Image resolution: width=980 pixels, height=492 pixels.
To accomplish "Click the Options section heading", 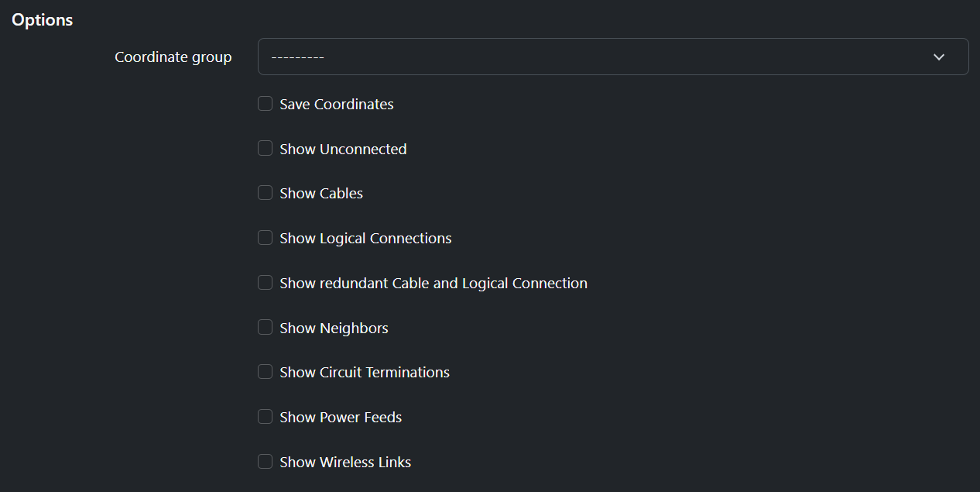I will click(42, 19).
